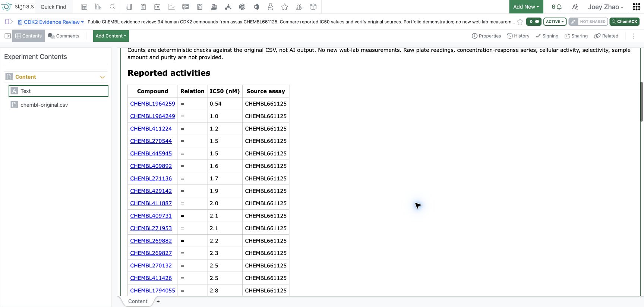The image size is (644, 307).
Task: Click the Quick Find field
Action: [53, 7]
